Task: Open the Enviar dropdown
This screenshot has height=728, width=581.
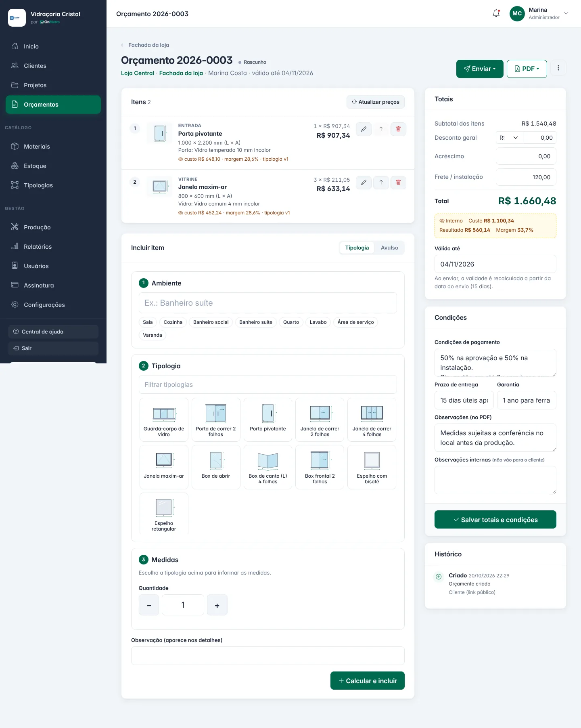Action: coord(480,69)
